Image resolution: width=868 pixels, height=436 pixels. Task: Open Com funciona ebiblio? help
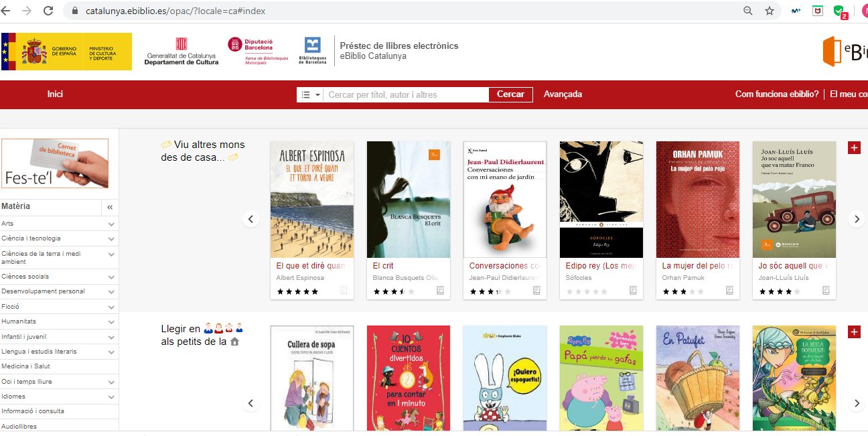[777, 94]
